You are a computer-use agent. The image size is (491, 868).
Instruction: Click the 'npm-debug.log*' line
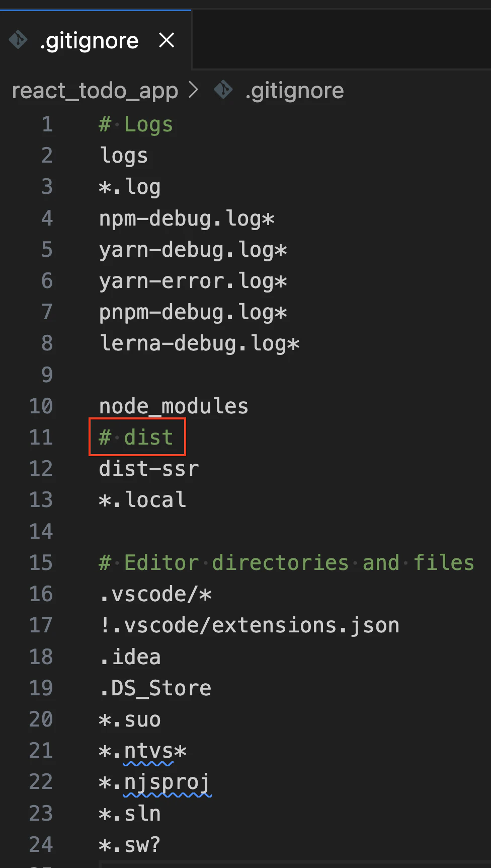[187, 219]
